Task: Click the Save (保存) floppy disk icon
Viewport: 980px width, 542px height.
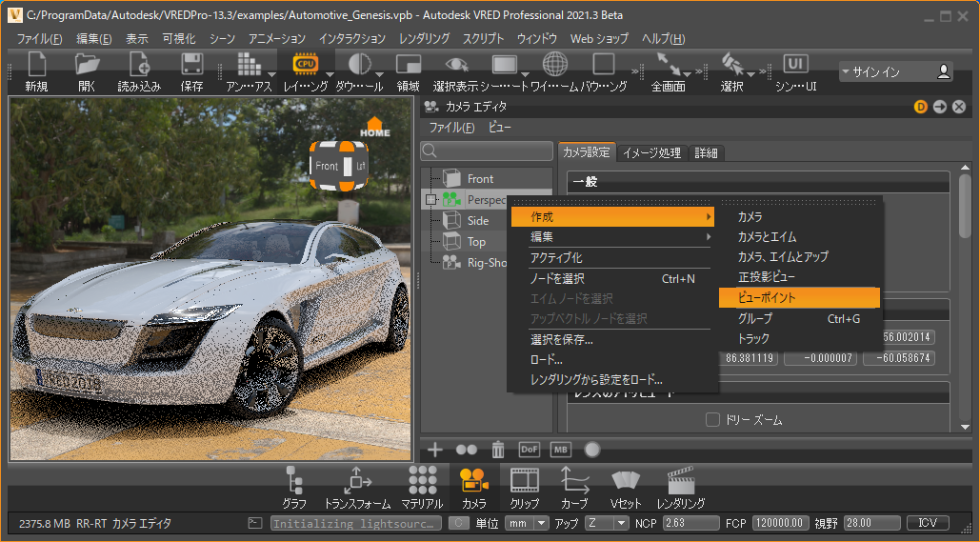Action: (x=191, y=65)
